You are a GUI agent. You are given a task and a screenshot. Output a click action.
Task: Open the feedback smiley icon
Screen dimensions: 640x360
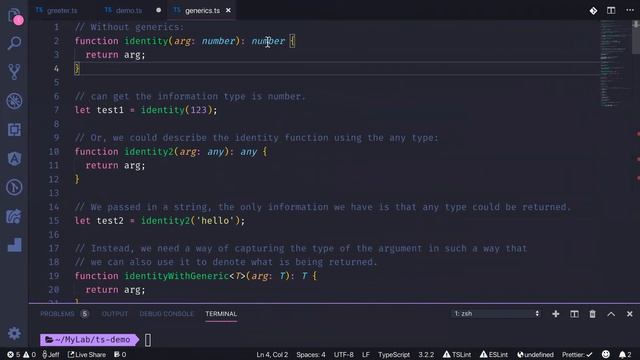pyautogui.click(x=606, y=354)
